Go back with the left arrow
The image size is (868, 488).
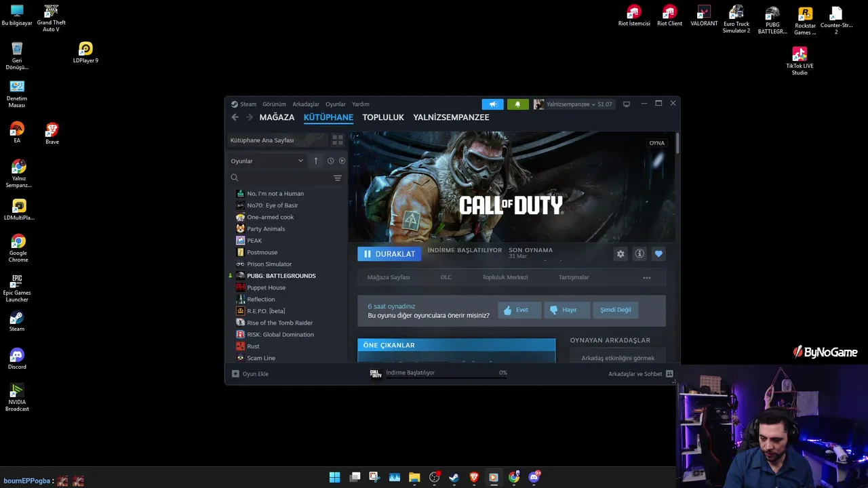(x=235, y=117)
